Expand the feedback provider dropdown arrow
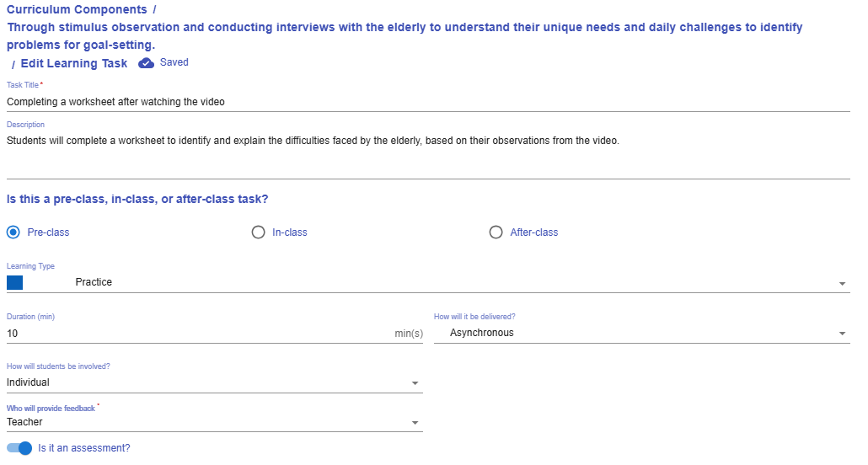This screenshot has height=465, width=868. (x=415, y=424)
